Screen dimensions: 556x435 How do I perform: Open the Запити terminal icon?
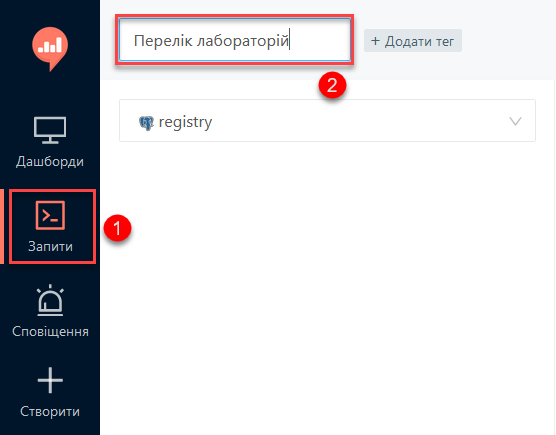(x=50, y=215)
